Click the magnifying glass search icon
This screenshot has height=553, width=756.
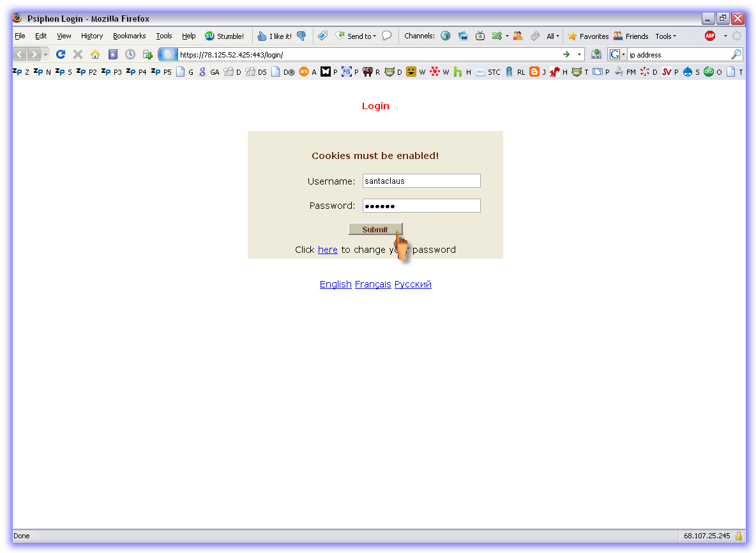pyautogui.click(x=736, y=54)
